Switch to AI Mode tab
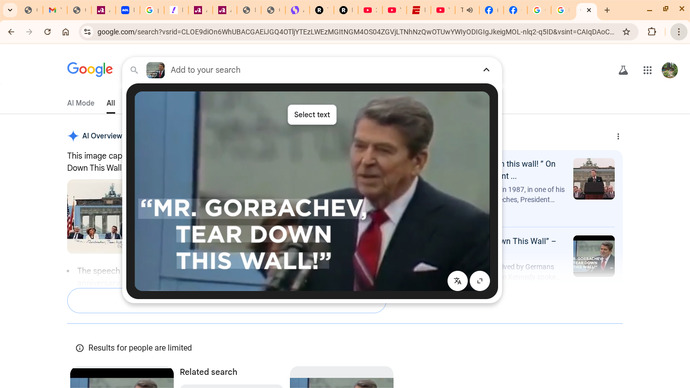This screenshot has height=388, width=690. click(x=81, y=103)
